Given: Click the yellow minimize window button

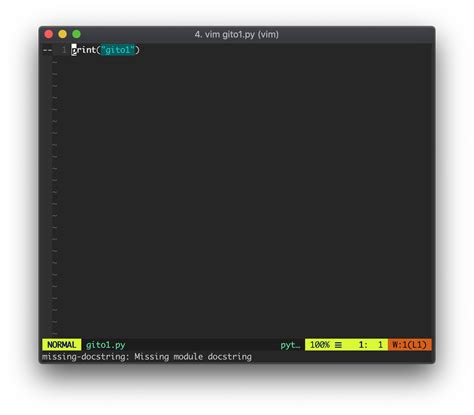Looking at the screenshot, I should 62,34.
